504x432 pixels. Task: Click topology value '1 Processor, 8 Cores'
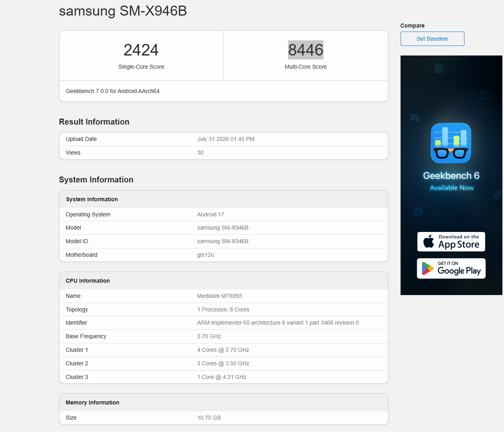[223, 309]
